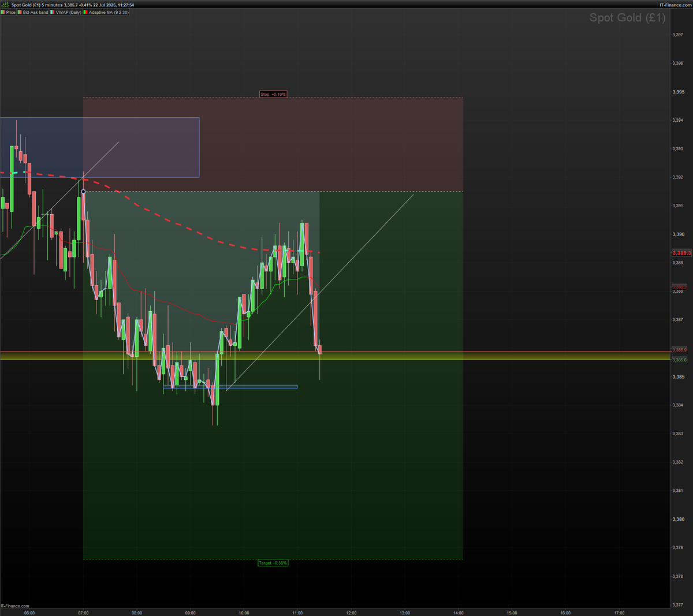Image resolution: width=693 pixels, height=616 pixels.
Task: Click the DEMO chart icon beside Spot Gold
Action: pyautogui.click(x=5, y=5)
